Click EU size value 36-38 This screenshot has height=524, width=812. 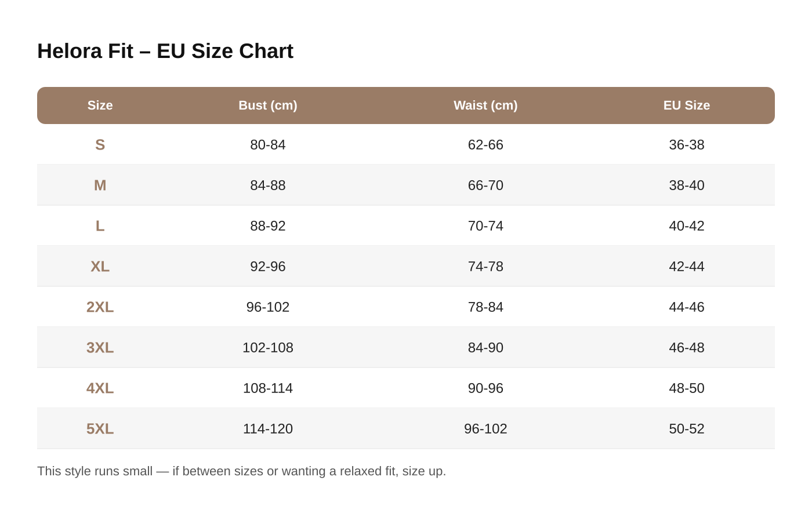coord(687,145)
